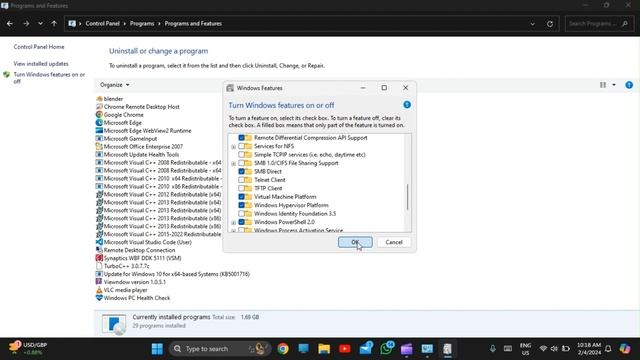
Task: Refresh the Programs and Features view
Action: [550, 24]
